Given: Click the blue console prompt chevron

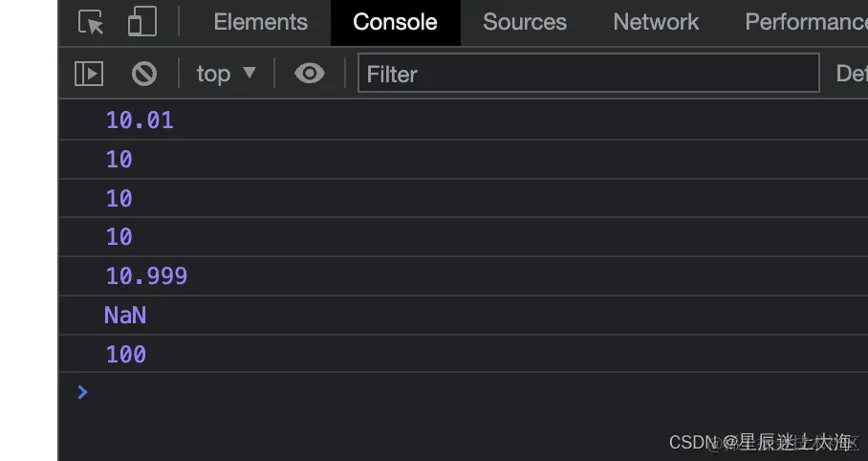Looking at the screenshot, I should 82,391.
